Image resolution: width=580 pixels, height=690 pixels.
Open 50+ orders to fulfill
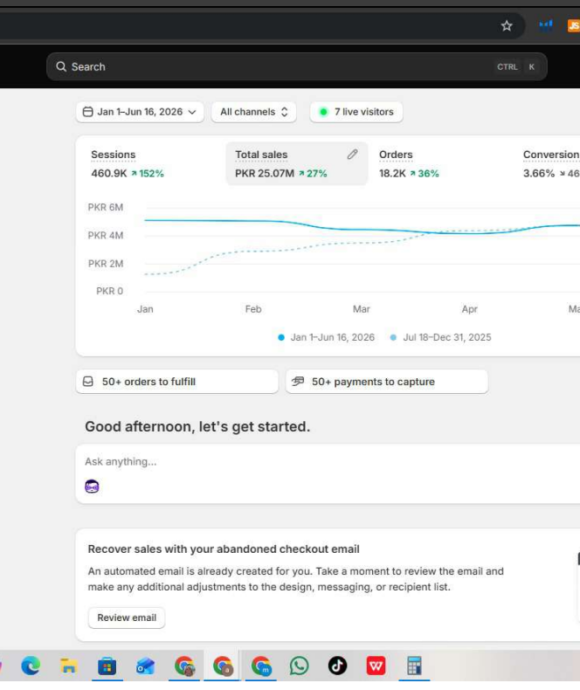pos(177,382)
